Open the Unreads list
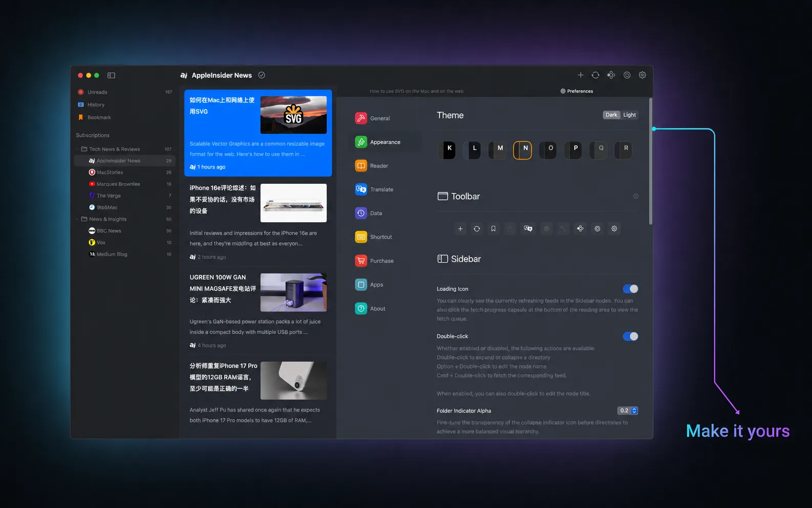This screenshot has width=812, height=508. (125, 92)
